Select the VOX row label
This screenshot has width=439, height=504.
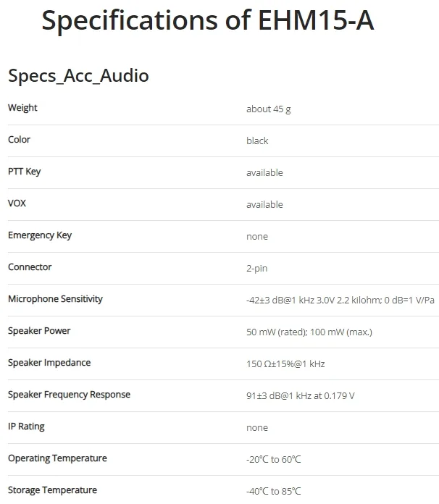(17, 203)
